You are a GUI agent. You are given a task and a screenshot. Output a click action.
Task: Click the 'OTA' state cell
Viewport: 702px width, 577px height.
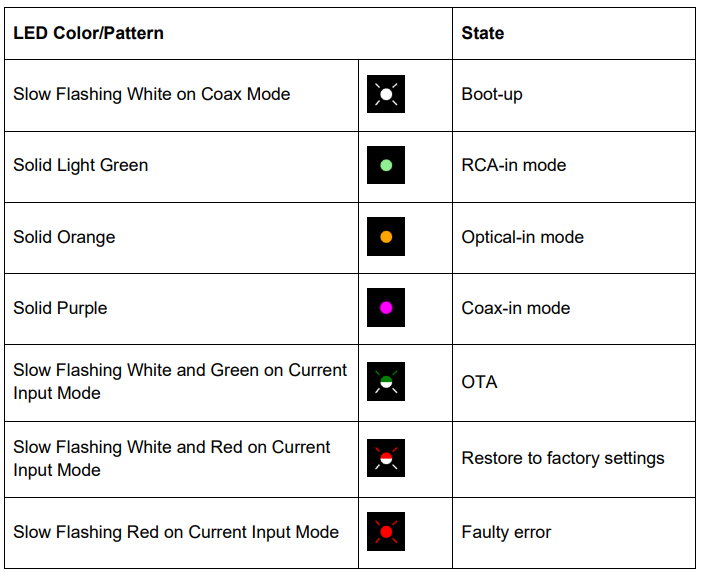[x=479, y=381]
